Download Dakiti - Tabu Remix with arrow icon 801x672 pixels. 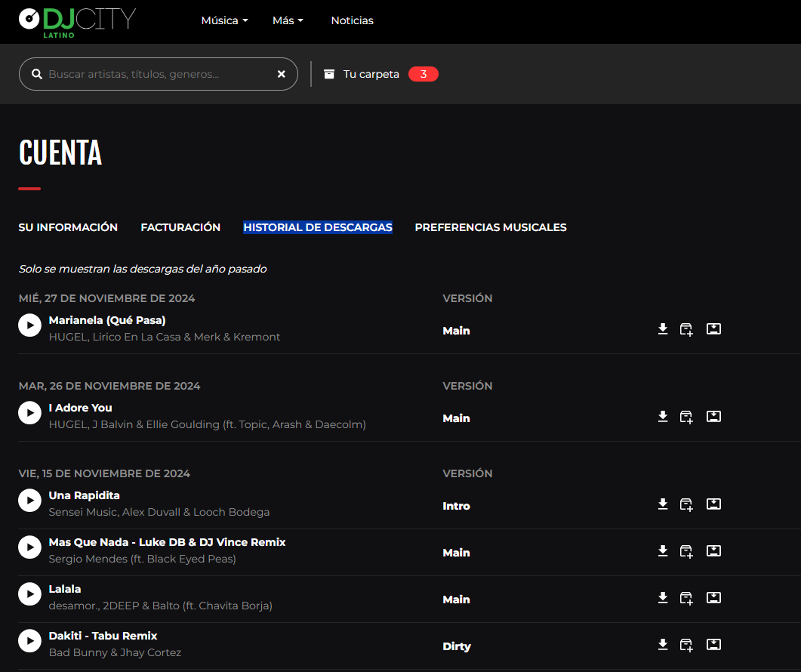[663, 644]
